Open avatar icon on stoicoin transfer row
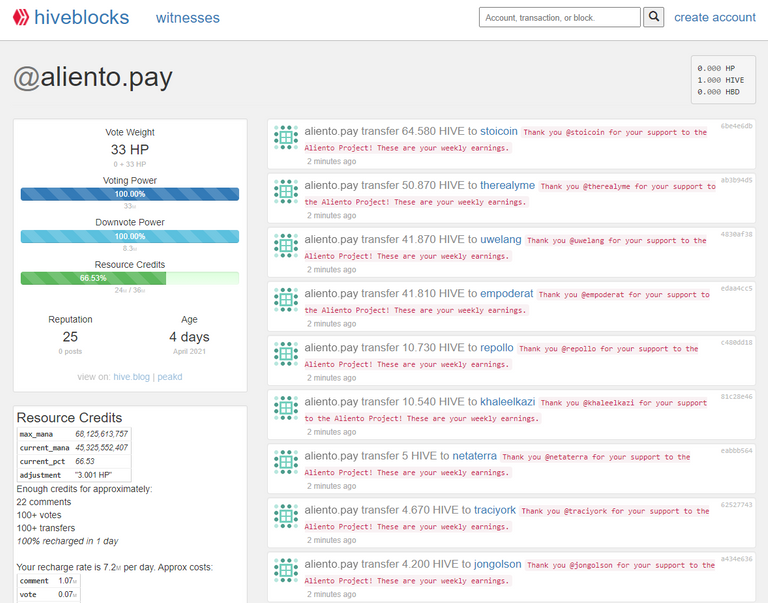768x603 pixels. (286, 137)
